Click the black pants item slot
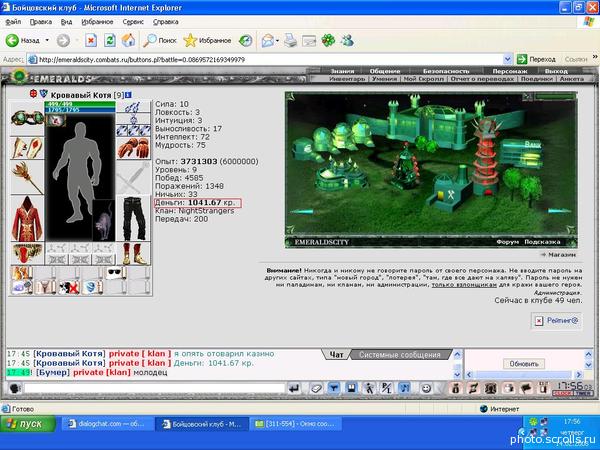This screenshot has width=600, height=450. (x=133, y=218)
